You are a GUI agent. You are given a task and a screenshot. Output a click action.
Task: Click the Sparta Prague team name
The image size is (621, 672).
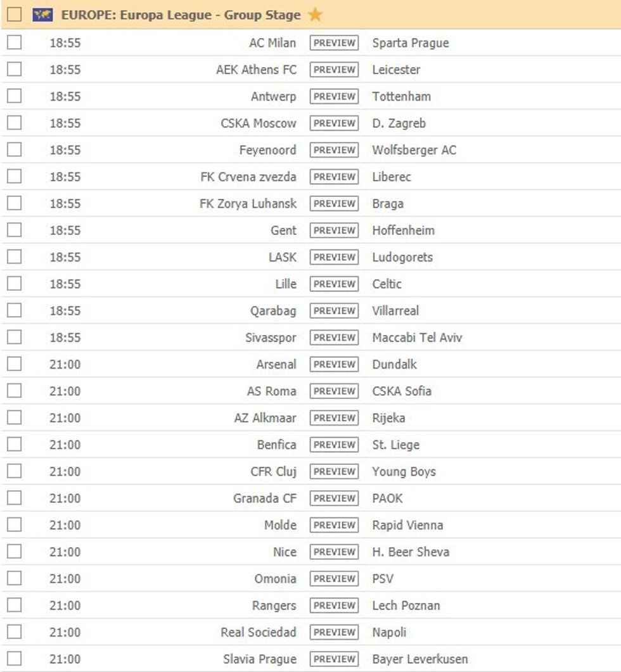click(x=410, y=43)
